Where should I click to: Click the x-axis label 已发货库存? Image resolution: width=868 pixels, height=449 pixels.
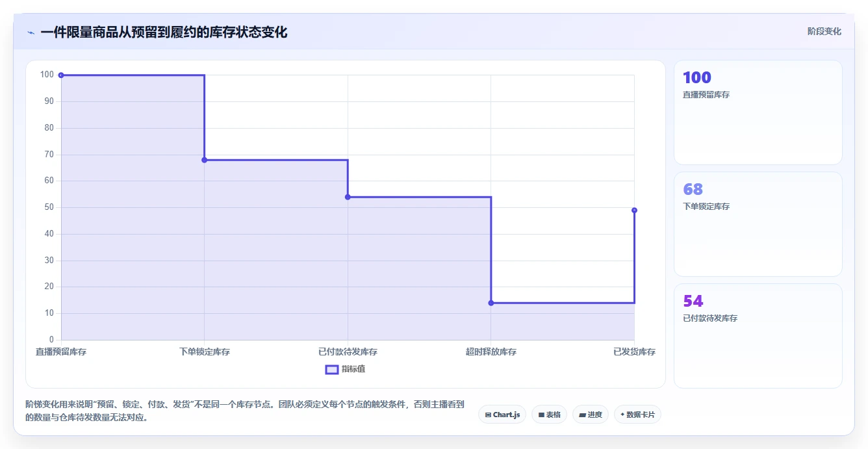coord(634,352)
